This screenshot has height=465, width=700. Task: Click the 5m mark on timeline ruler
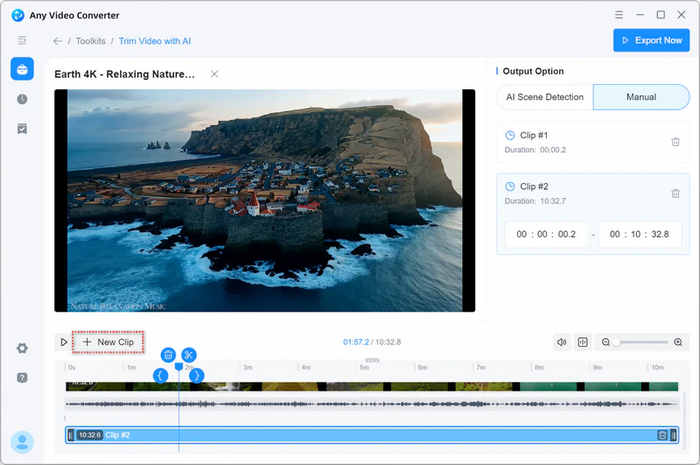(364, 367)
